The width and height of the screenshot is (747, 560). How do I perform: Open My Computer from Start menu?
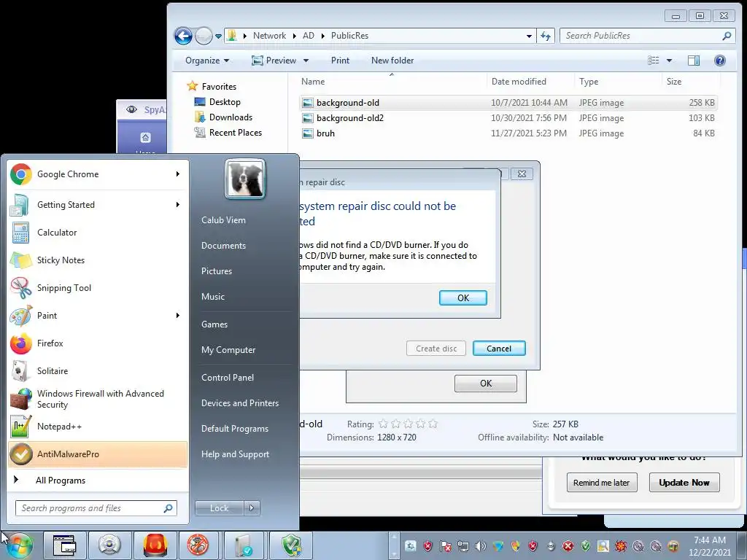tap(228, 350)
